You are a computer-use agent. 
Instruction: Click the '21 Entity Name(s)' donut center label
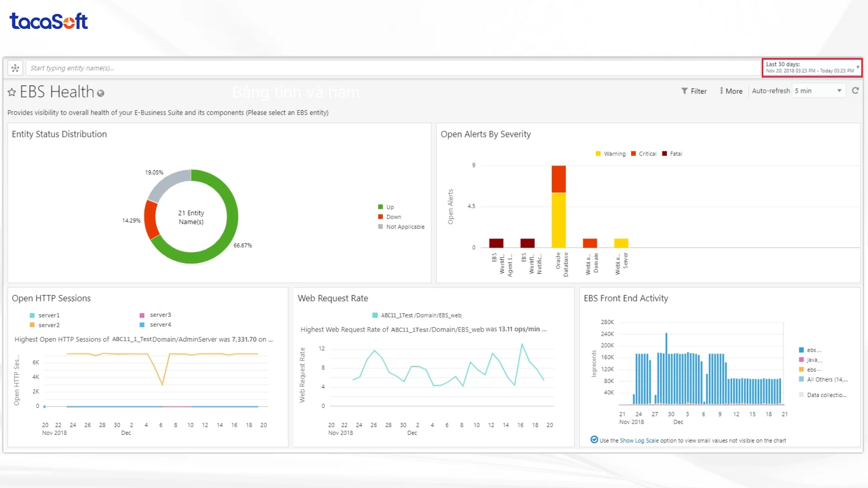pos(191,217)
